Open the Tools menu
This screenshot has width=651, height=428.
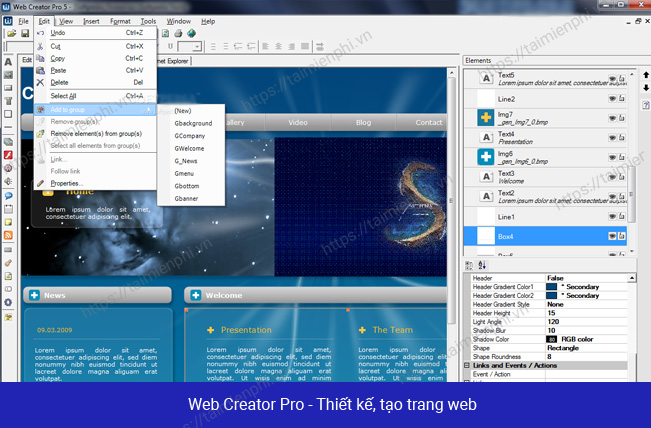click(x=148, y=21)
